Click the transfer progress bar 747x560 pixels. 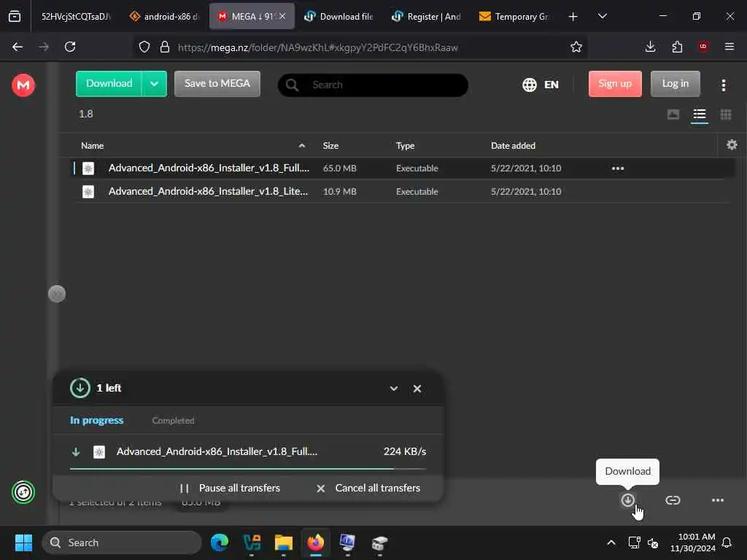[x=248, y=469]
